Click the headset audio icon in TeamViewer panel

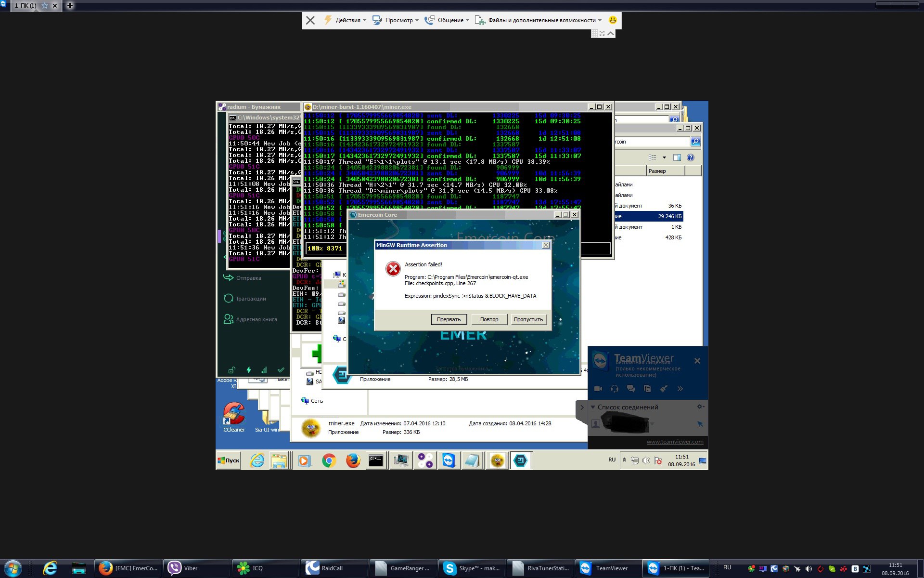pyautogui.click(x=615, y=389)
